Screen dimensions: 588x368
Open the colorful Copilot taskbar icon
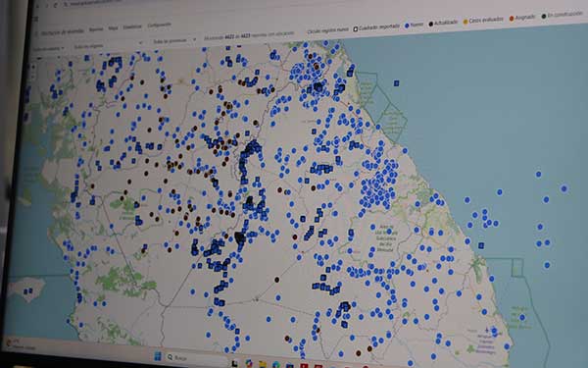coord(248,363)
